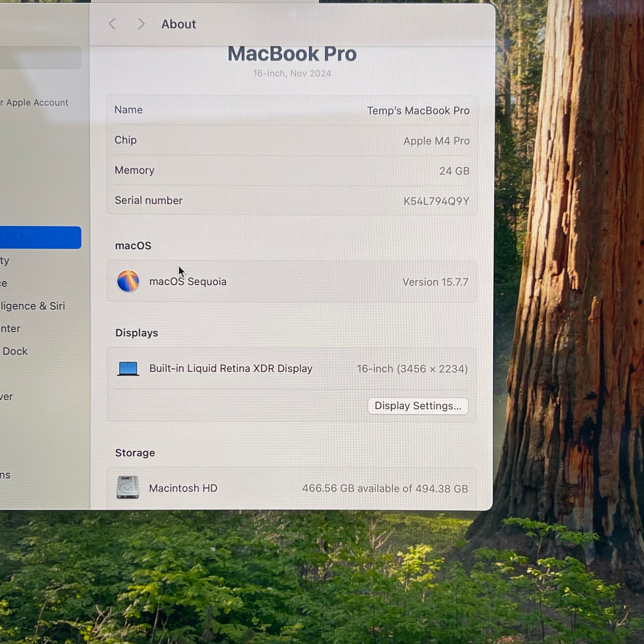
Task: Click the 24 GB memory value
Action: click(x=454, y=171)
